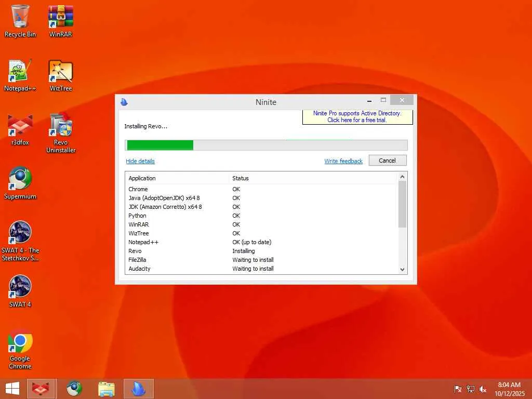Open File Explorer from the taskbar

coord(106,389)
